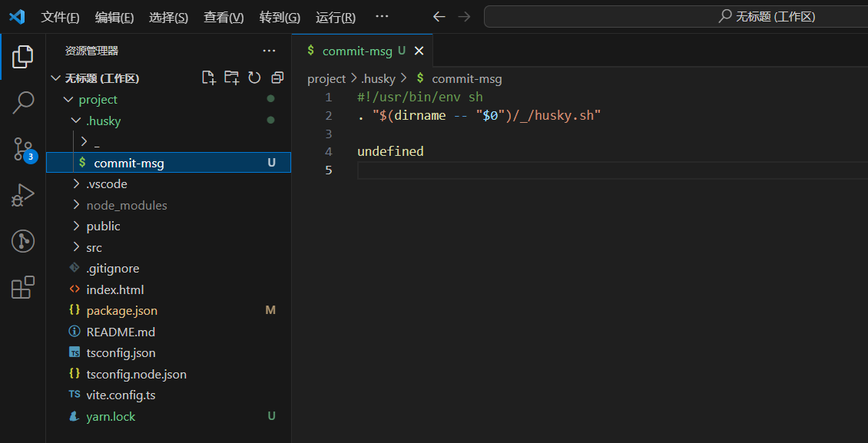Viewport: 868px width, 443px height.
Task: Place cursor on the 'undefined' text
Action: click(390, 151)
